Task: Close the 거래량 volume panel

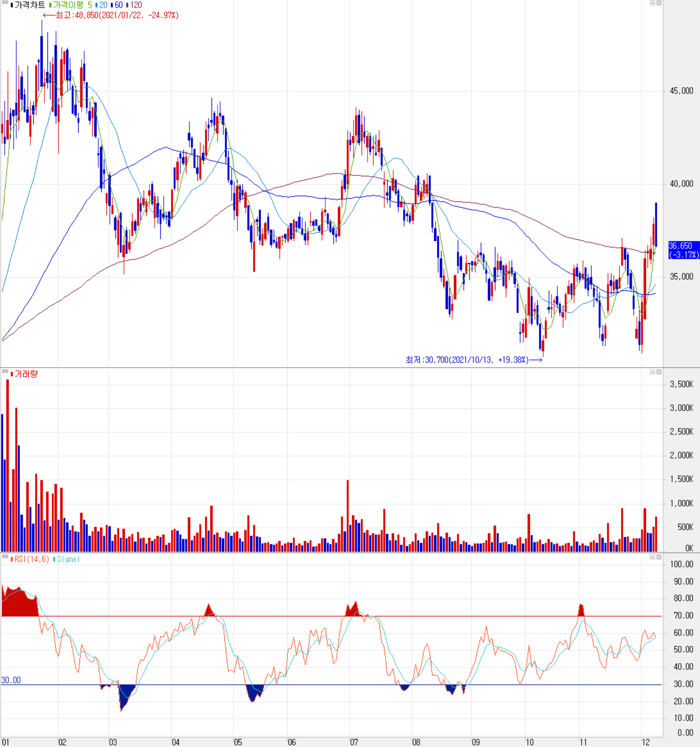Action: (659, 372)
